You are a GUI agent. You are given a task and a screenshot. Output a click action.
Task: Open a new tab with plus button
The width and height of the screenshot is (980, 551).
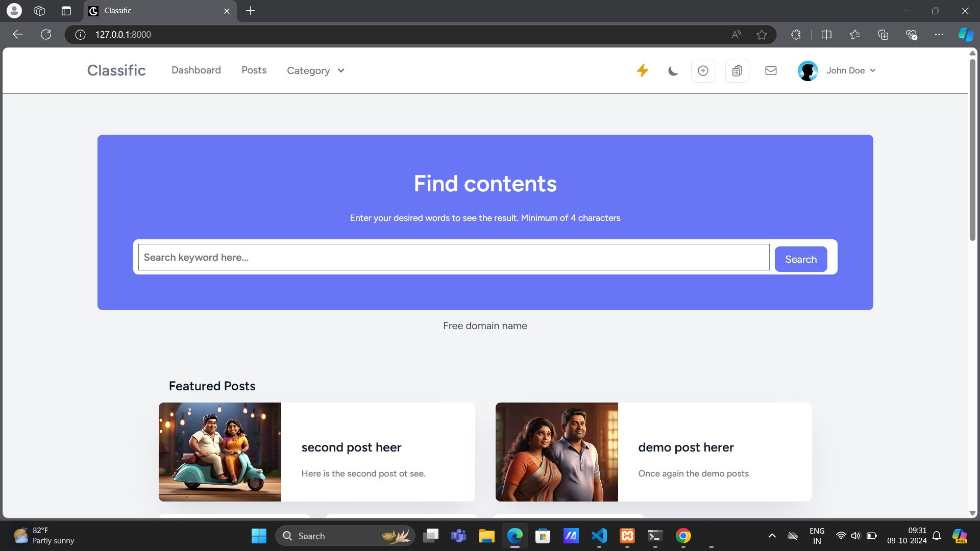[x=250, y=11]
